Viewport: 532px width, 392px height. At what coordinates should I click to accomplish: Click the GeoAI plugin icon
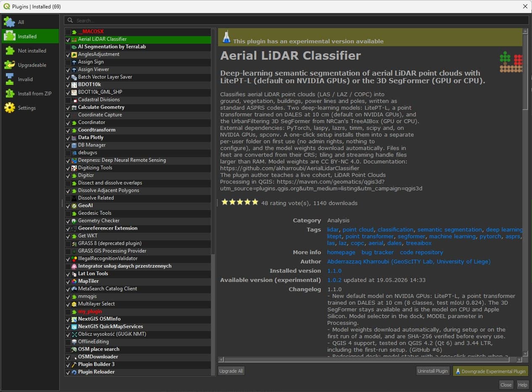click(74, 205)
